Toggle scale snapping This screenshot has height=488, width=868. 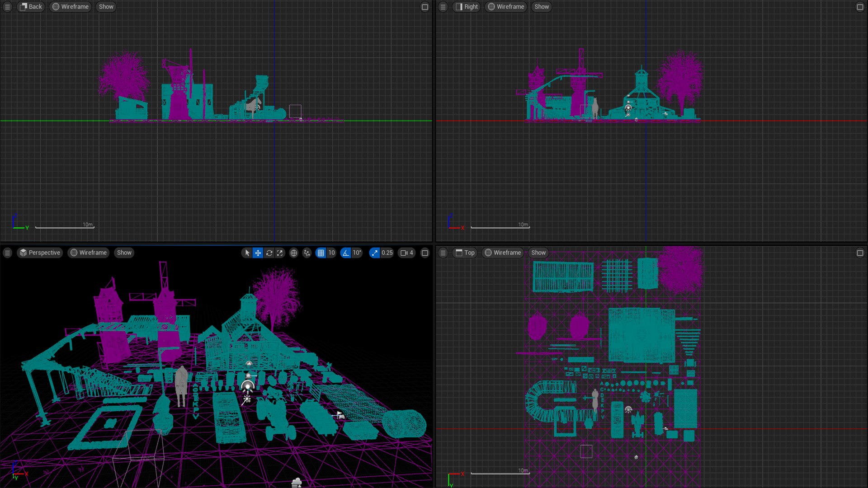click(x=374, y=253)
